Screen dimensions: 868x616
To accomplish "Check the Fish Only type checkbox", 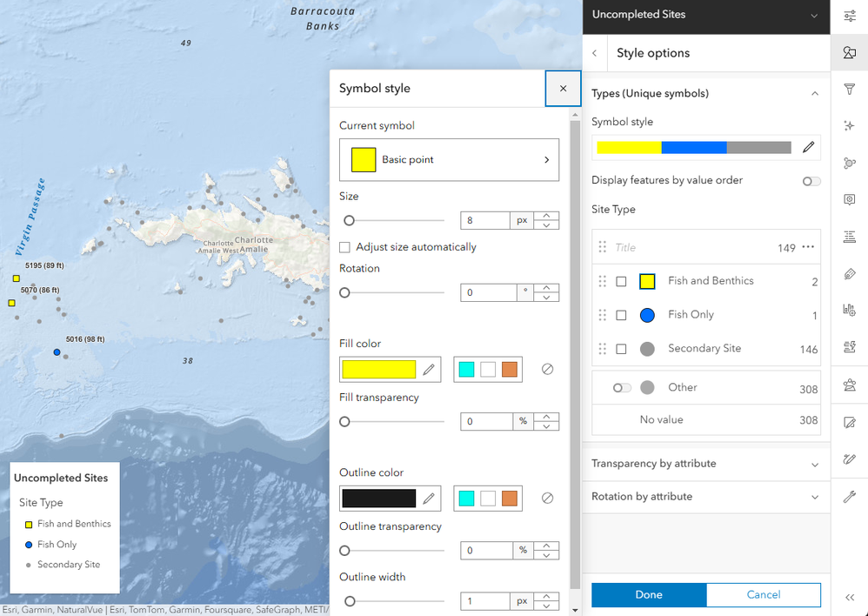I will (621, 315).
